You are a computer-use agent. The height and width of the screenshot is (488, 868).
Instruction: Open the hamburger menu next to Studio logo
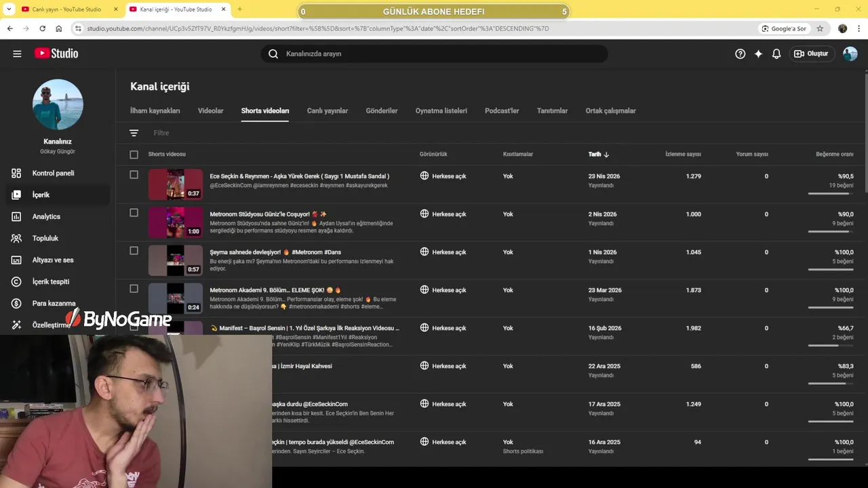pos(17,54)
